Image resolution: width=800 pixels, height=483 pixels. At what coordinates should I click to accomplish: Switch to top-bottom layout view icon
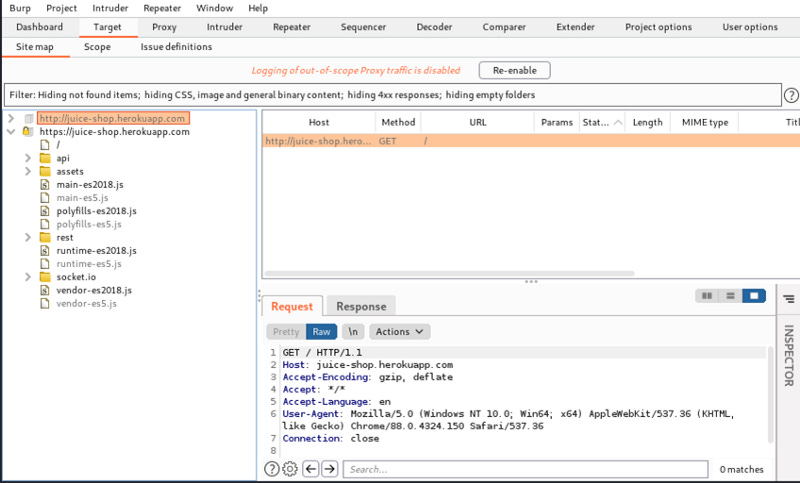click(731, 296)
